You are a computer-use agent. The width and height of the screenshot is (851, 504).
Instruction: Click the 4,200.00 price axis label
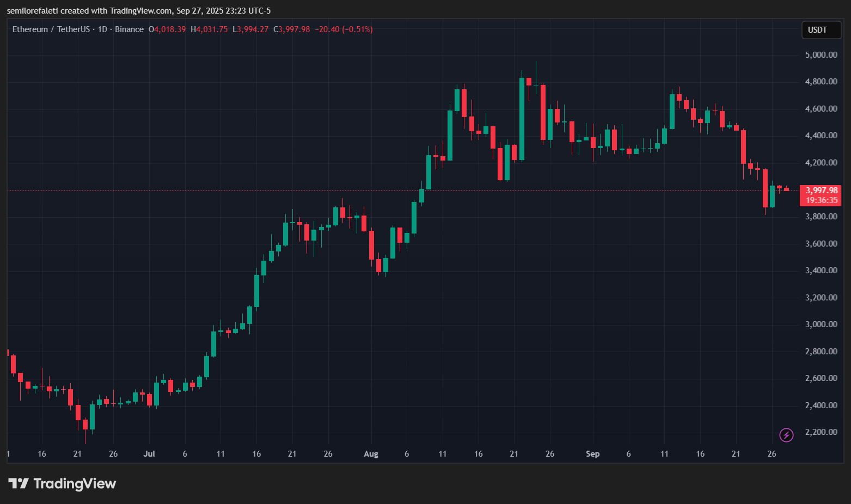[x=821, y=163]
